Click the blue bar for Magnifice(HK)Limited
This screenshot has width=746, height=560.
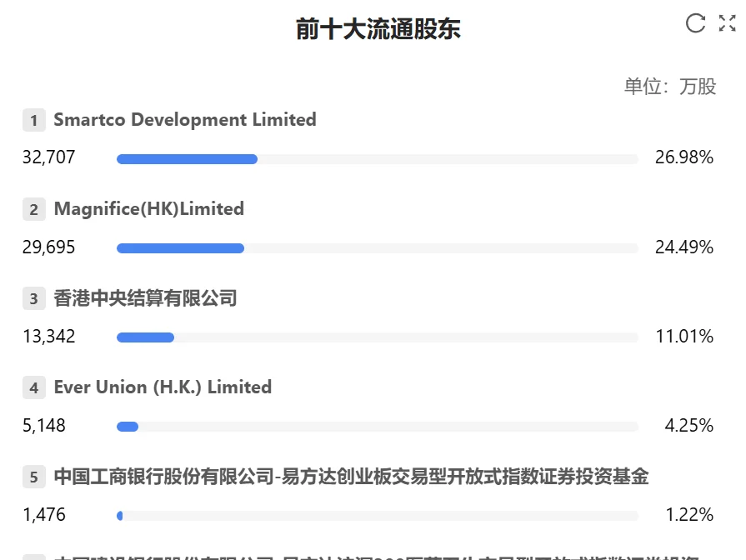click(180, 247)
